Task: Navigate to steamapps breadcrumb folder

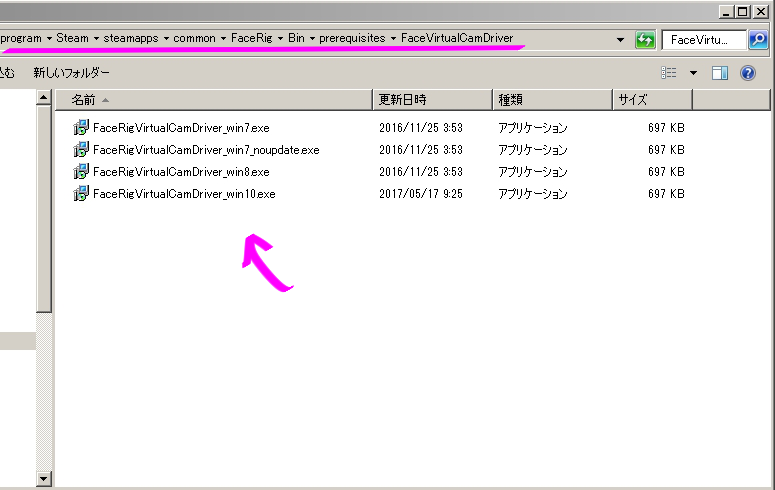Action: [x=131, y=38]
